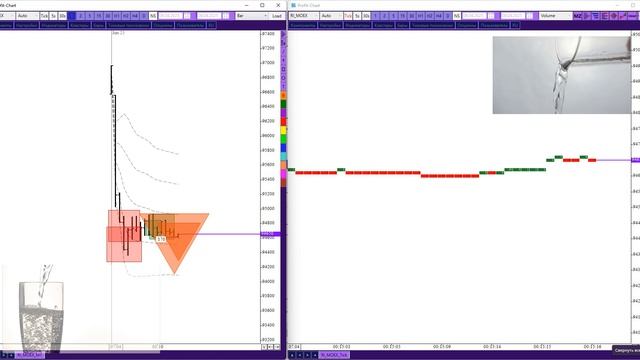The height and width of the screenshot is (360, 640).
Task: Pick the cyan color swatch
Action: [283, 156]
